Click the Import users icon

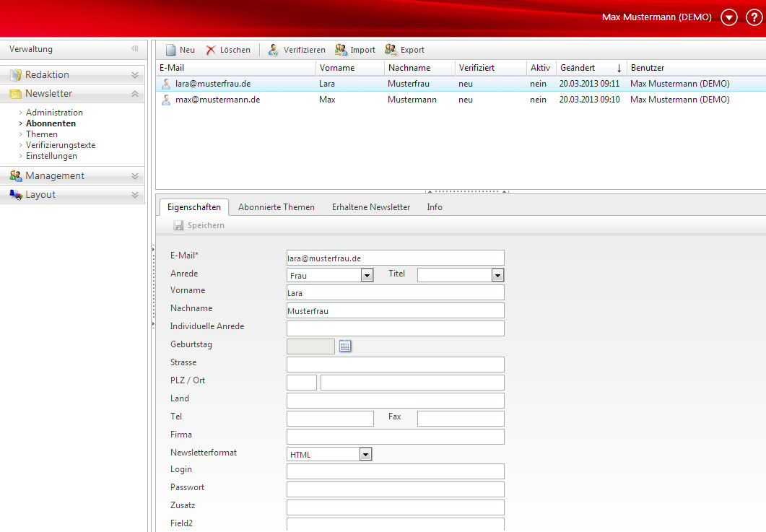click(x=341, y=50)
